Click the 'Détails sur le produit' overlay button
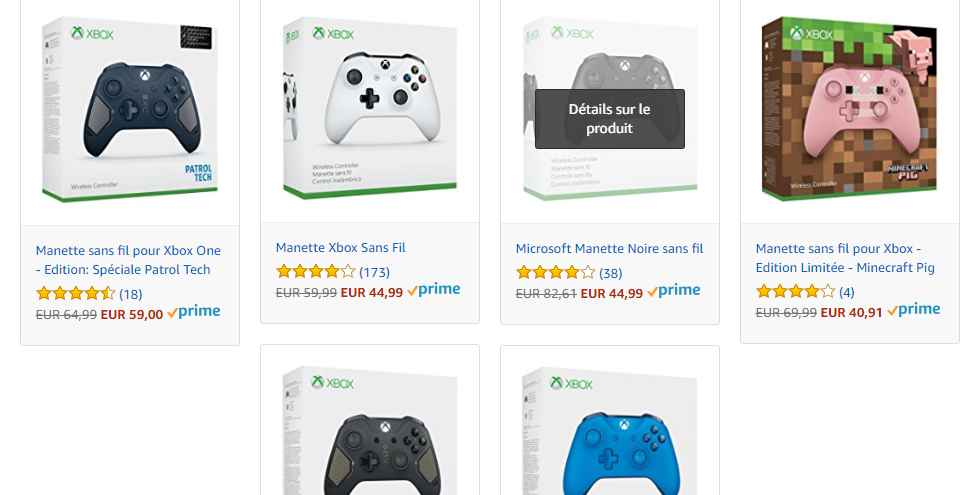Screen dimensions: 963x495 [609, 119]
